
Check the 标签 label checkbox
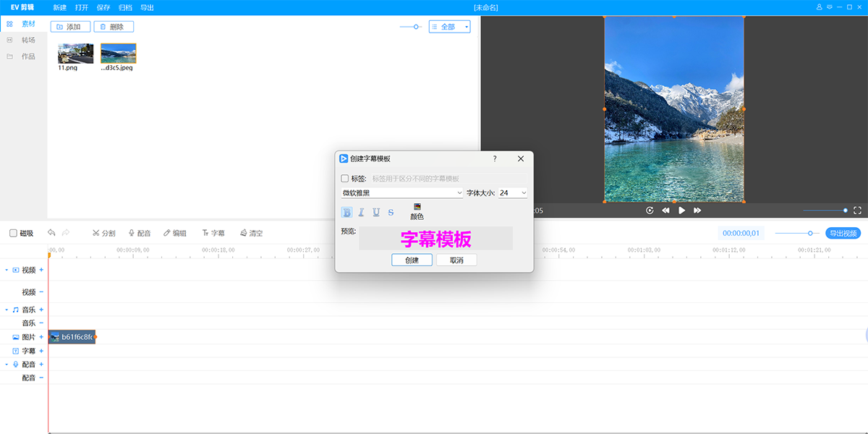[x=344, y=179]
